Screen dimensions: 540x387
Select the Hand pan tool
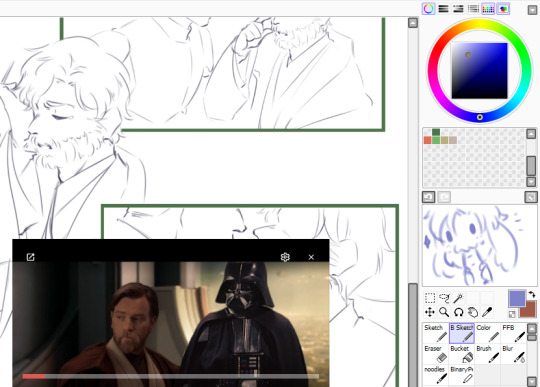coord(473,312)
